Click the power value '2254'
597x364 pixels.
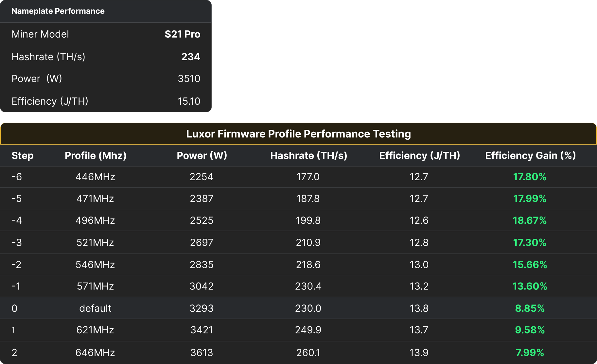[202, 177]
